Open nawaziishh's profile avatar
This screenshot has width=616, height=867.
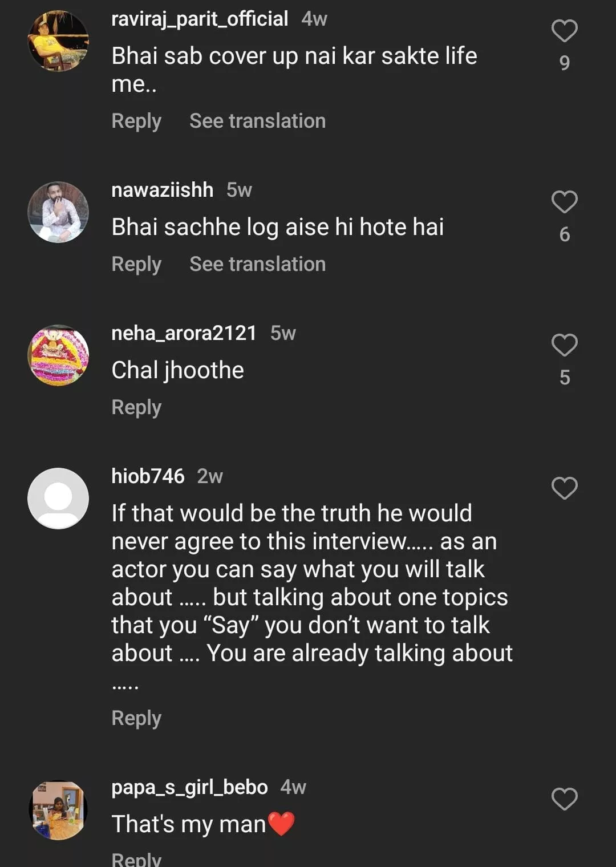[58, 212]
